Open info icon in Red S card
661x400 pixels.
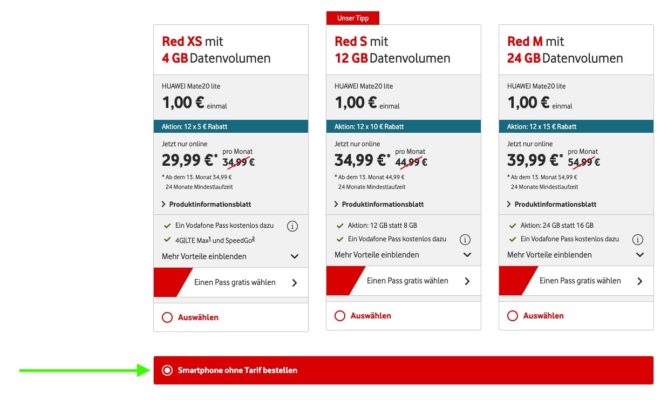point(465,240)
